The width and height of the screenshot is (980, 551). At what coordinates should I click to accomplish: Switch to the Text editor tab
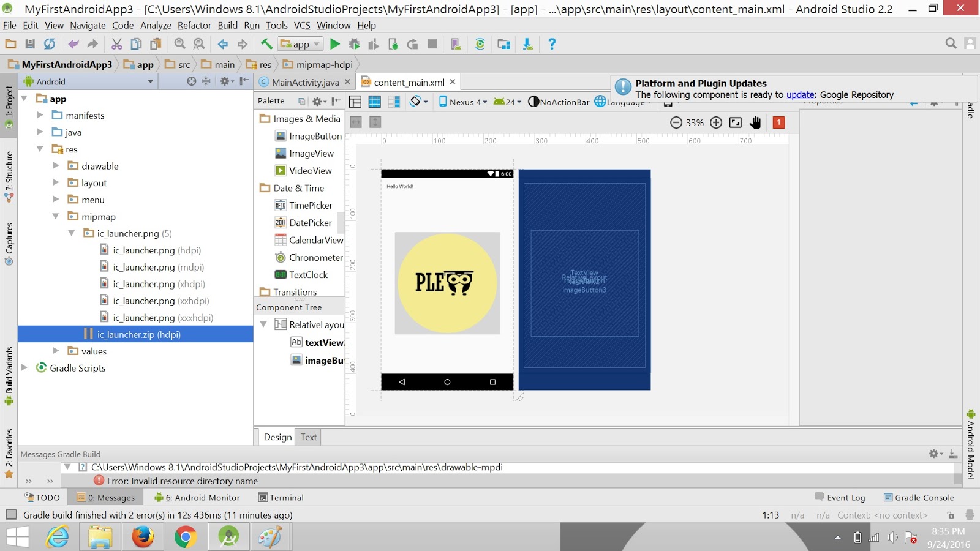point(309,437)
